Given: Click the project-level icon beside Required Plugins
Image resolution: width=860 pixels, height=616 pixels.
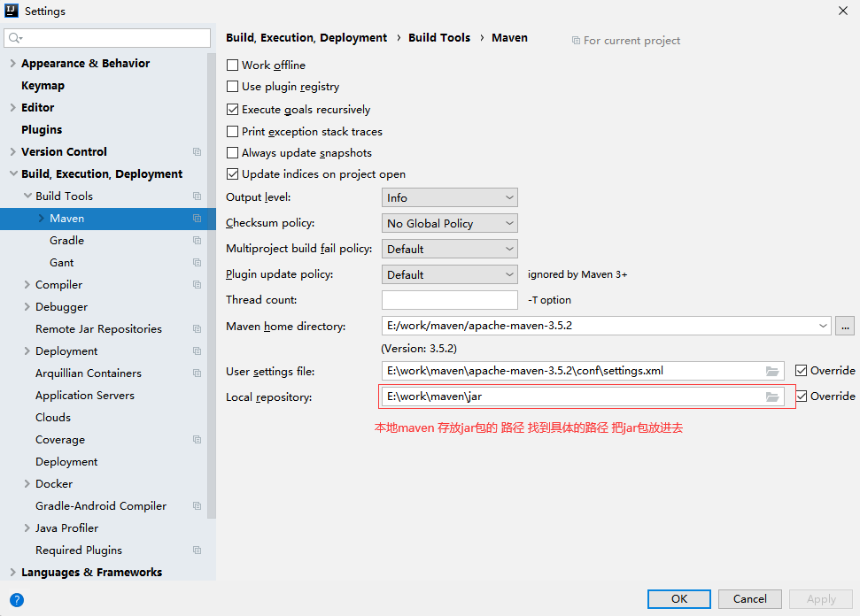Looking at the screenshot, I should [x=197, y=551].
